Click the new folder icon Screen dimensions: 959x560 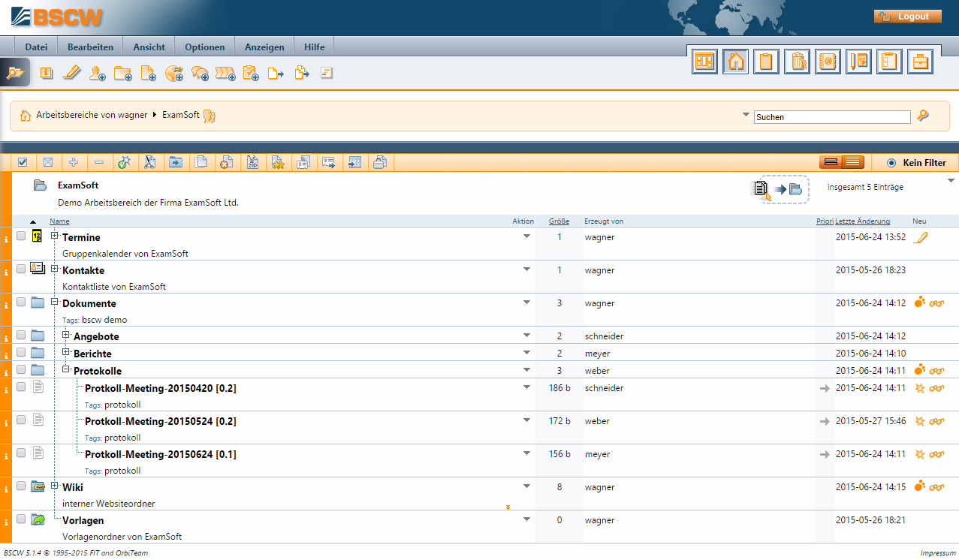coord(122,73)
